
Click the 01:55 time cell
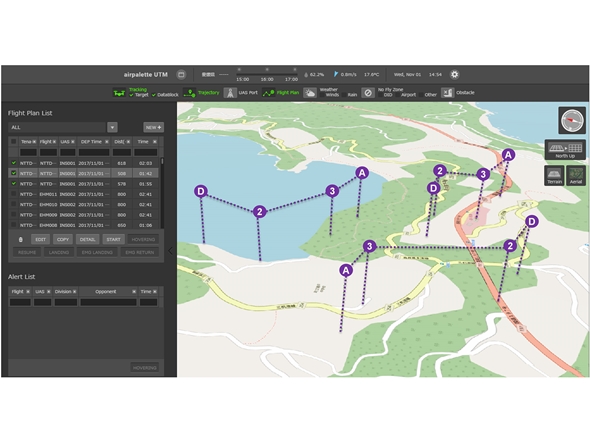(x=145, y=184)
